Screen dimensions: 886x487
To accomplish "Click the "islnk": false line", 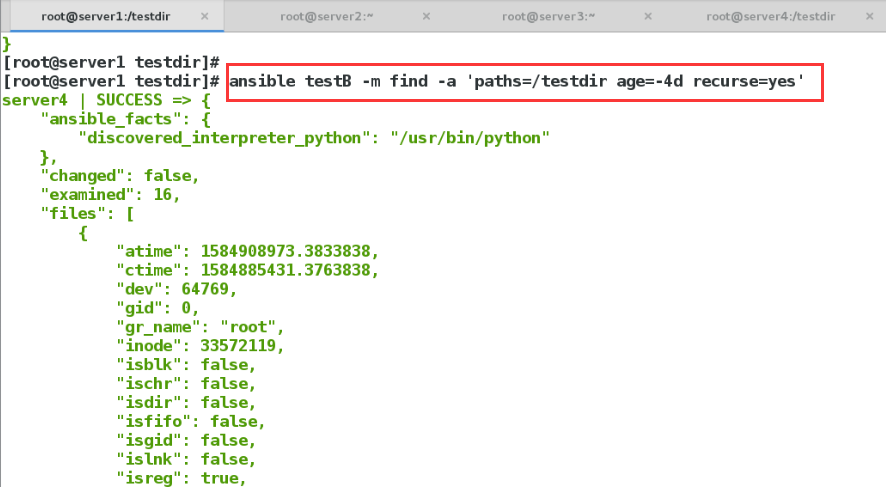I will click(x=186, y=459).
